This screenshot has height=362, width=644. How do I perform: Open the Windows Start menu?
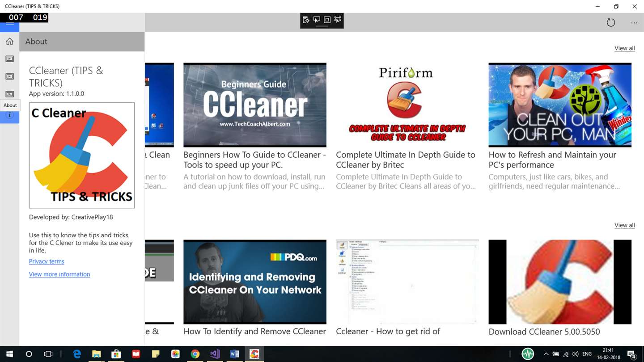(x=9, y=354)
